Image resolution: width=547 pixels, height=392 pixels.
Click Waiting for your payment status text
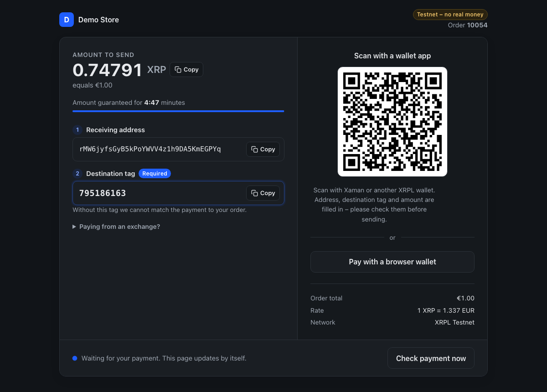tap(164, 358)
